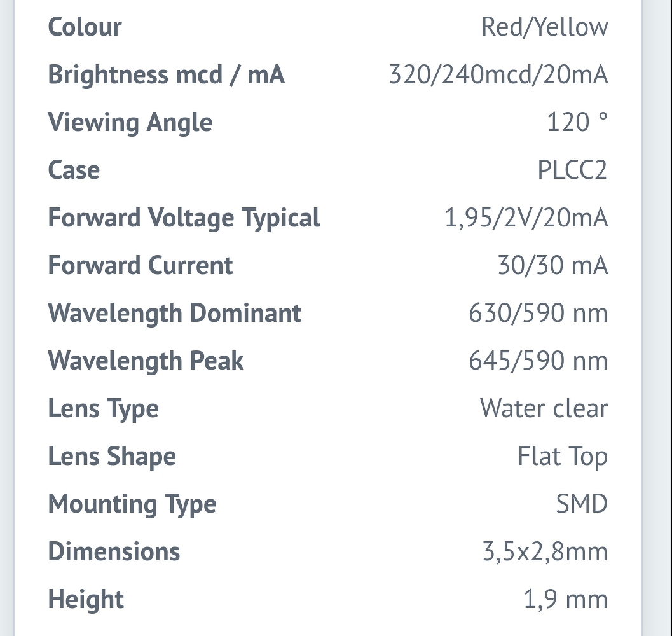This screenshot has height=636, width=672.
Task: Select the 'Flat Top' lens shape value
Action: (x=563, y=457)
